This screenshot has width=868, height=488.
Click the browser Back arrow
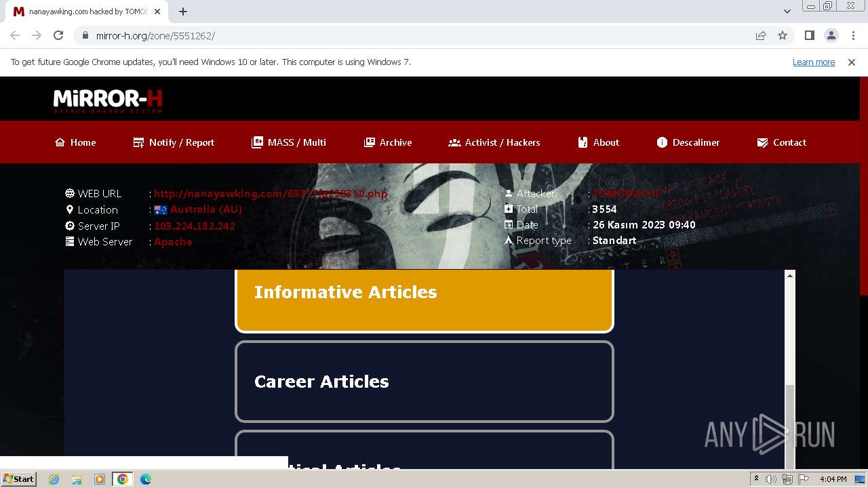[15, 35]
